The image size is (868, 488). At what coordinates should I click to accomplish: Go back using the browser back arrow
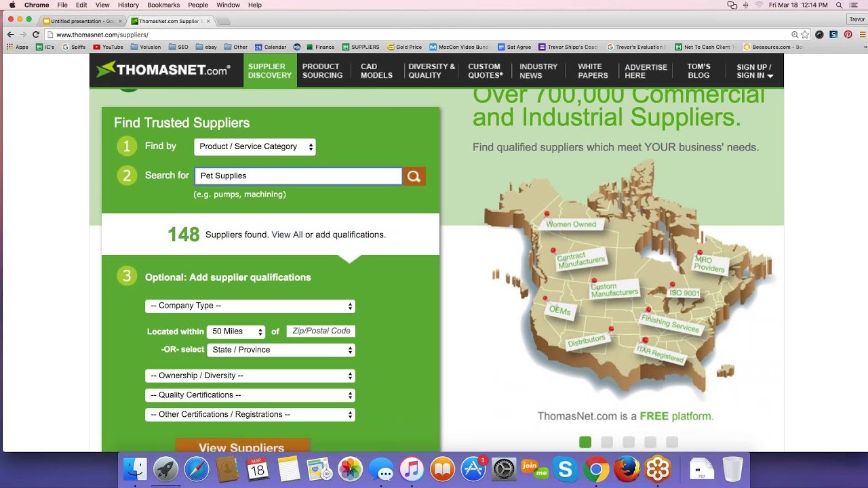click(x=10, y=35)
